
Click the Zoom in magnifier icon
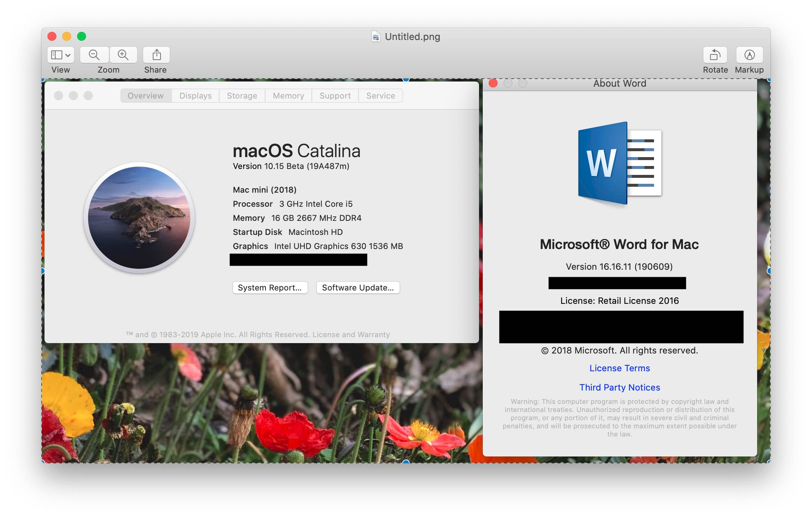[123, 55]
